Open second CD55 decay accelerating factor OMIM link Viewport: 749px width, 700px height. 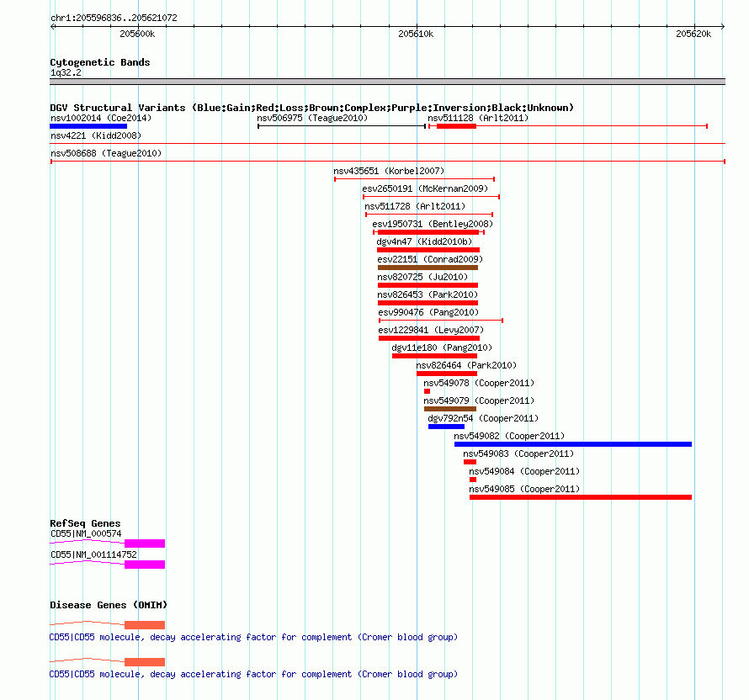[253, 674]
